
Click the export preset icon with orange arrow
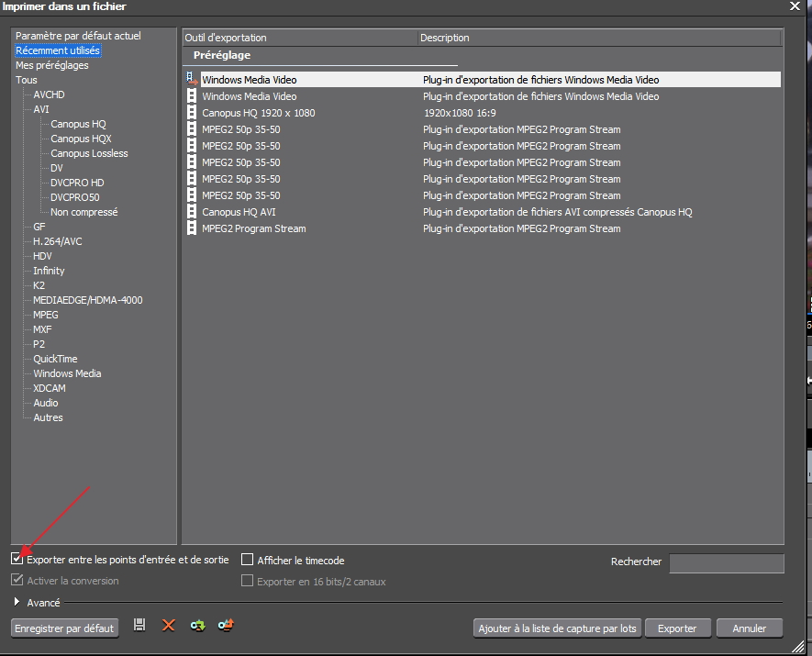point(226,626)
